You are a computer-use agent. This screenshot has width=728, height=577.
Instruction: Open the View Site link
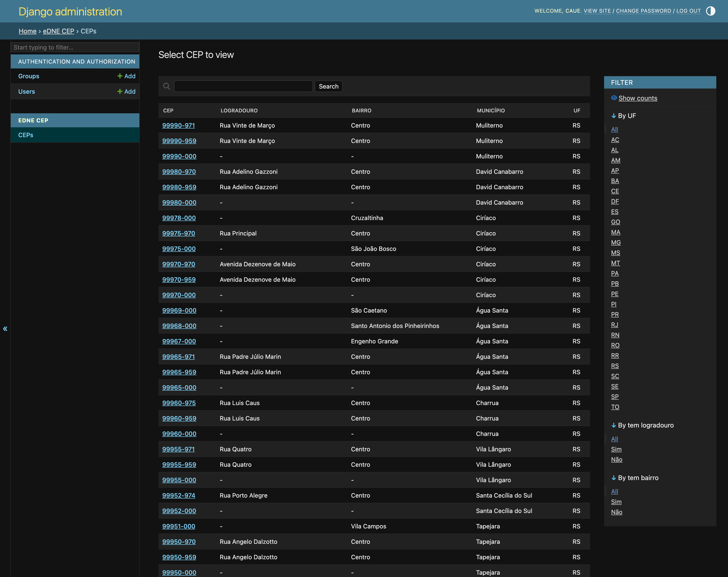[597, 11]
